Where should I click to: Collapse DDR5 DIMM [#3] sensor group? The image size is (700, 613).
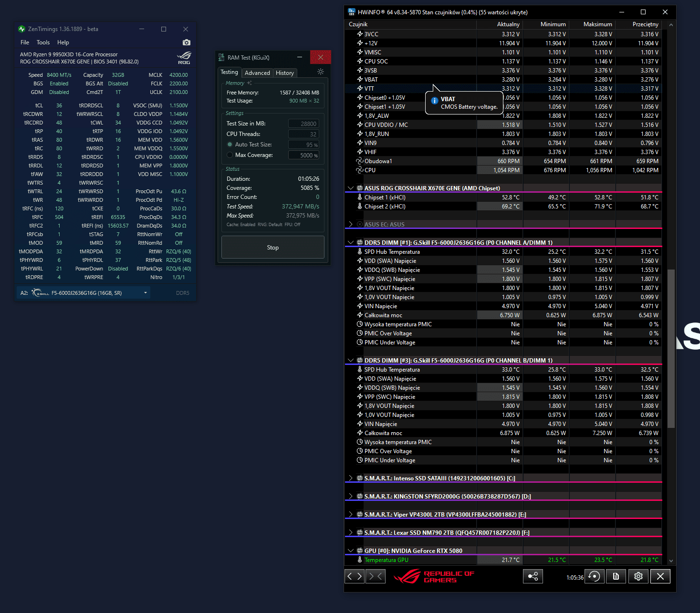pos(351,361)
